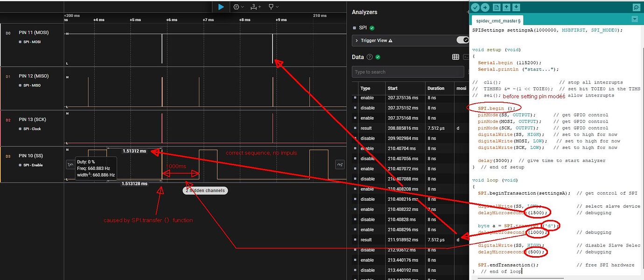
Task: Click the Upload arrow icon in Arduino IDE
Action: 485,7
